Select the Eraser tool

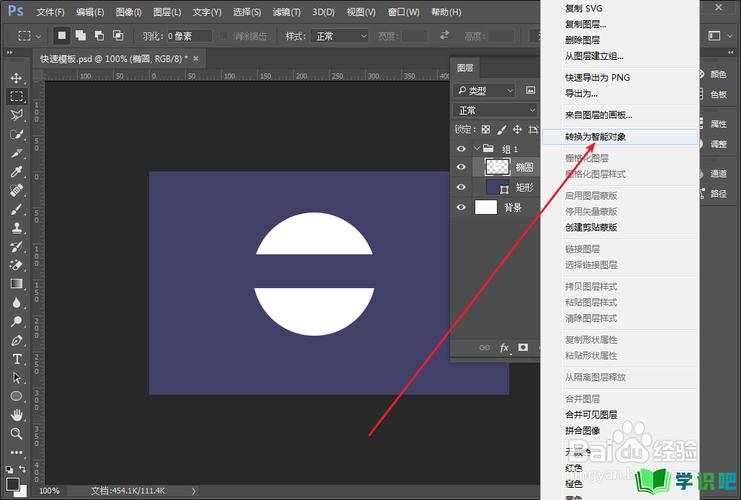17,265
